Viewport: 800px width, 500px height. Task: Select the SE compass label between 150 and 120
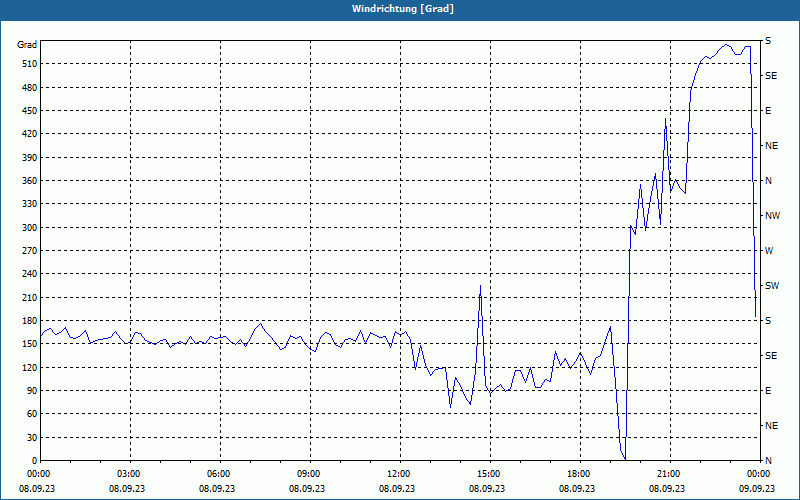771,356
